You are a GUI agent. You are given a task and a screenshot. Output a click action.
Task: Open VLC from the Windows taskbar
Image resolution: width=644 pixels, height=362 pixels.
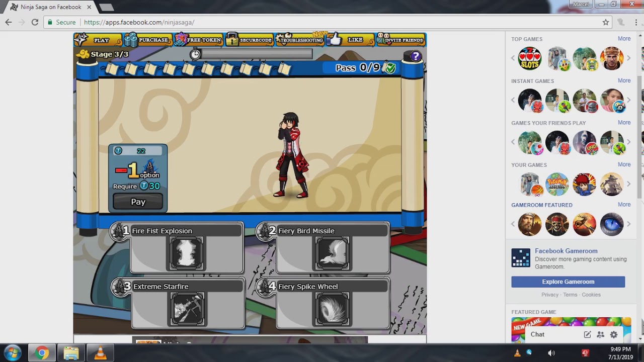pos(100,353)
